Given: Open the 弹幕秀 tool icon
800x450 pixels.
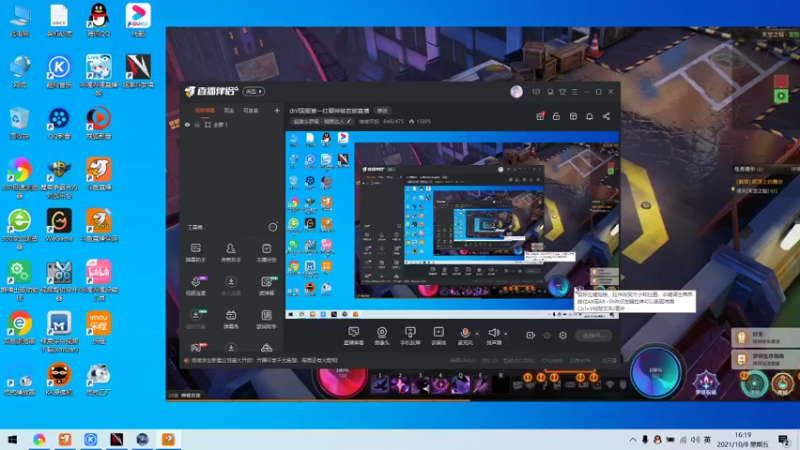Looking at the screenshot, I should coord(231,319).
